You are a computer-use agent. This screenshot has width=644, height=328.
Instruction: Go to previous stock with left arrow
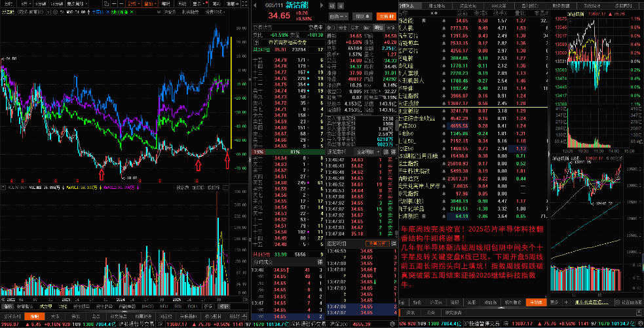255,5
